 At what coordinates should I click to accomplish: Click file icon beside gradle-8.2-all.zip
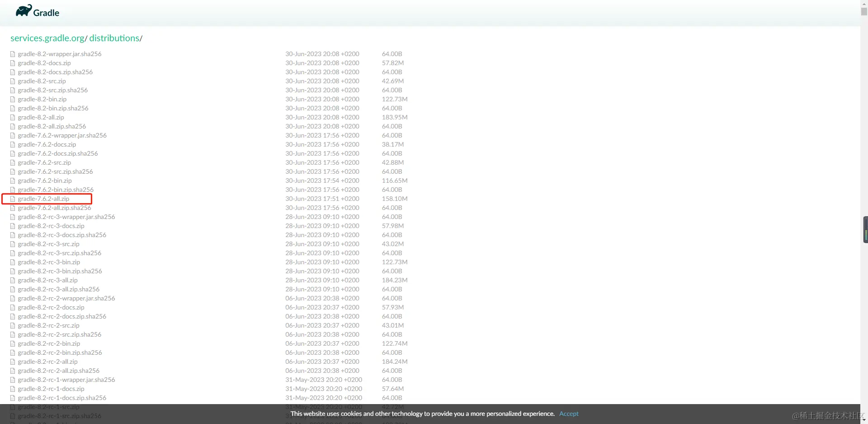[x=13, y=117]
